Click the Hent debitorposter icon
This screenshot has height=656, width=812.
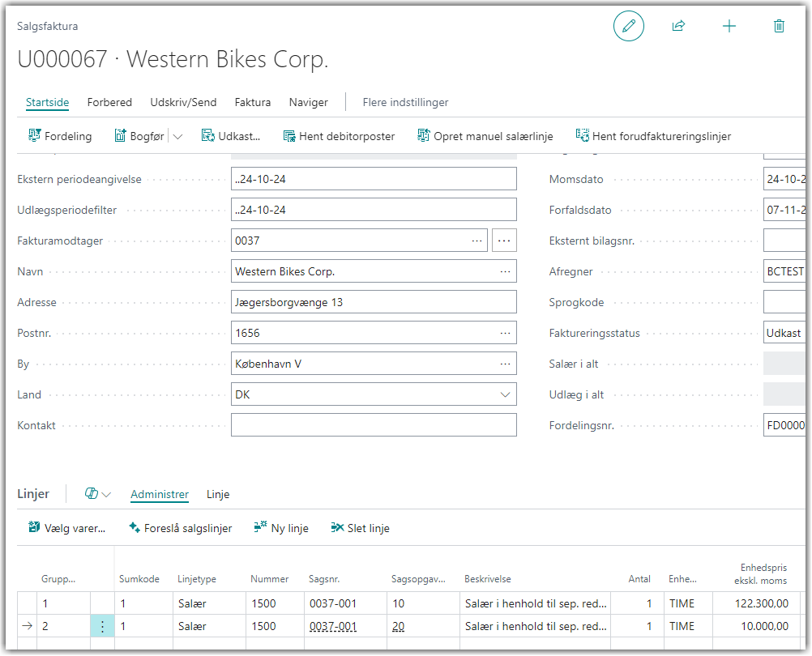(x=289, y=136)
